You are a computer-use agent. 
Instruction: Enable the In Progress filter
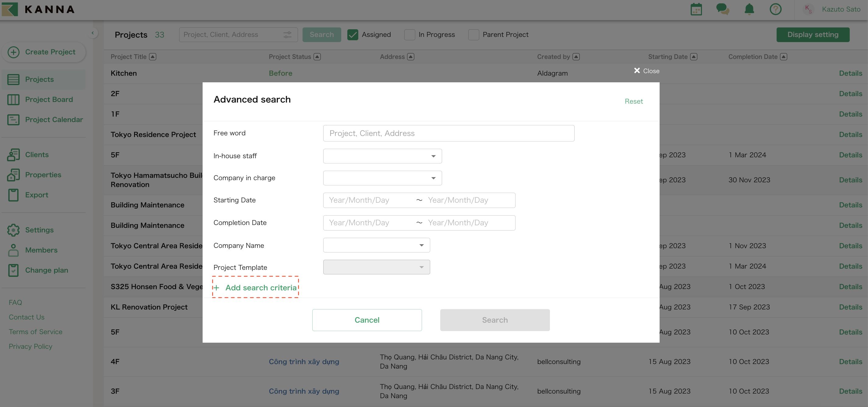pos(409,34)
